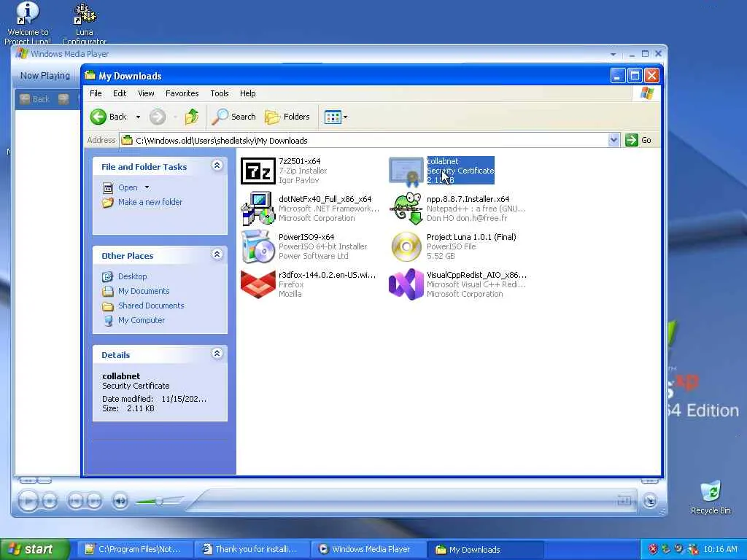Image resolution: width=747 pixels, height=560 pixels.
Task: Go to Desktop from Other Places
Action: pyautogui.click(x=133, y=276)
